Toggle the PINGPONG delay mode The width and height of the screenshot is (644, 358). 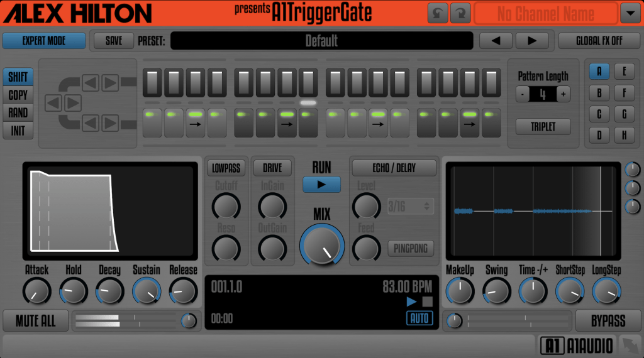coord(411,248)
